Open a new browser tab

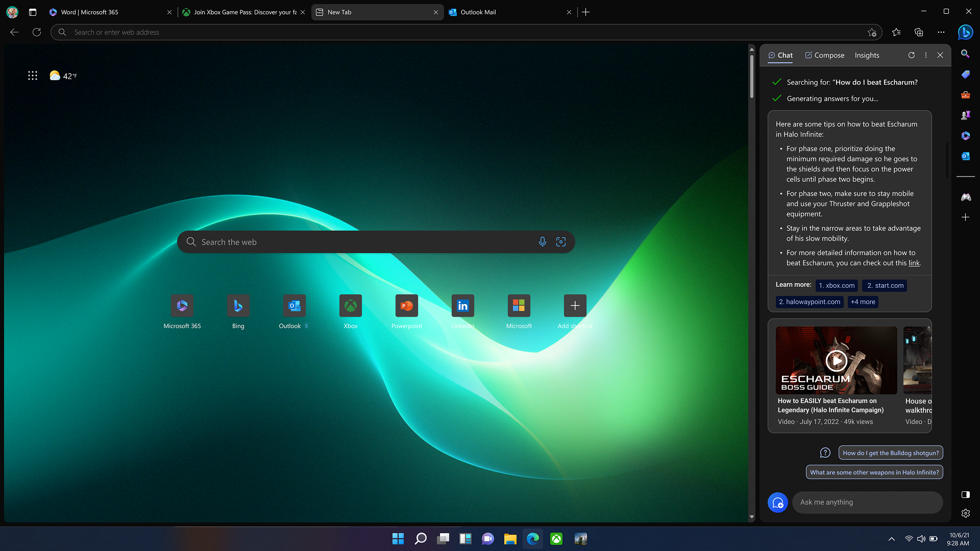[x=585, y=12]
